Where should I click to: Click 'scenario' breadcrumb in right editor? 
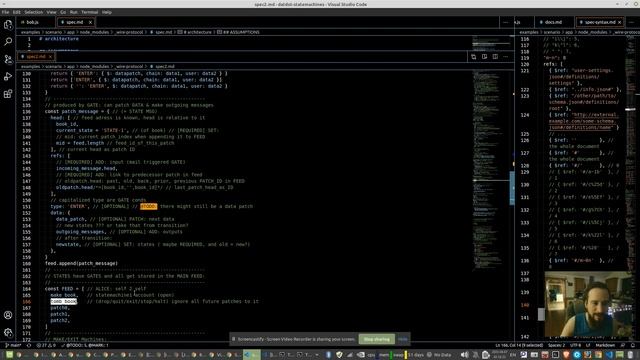click(x=551, y=32)
